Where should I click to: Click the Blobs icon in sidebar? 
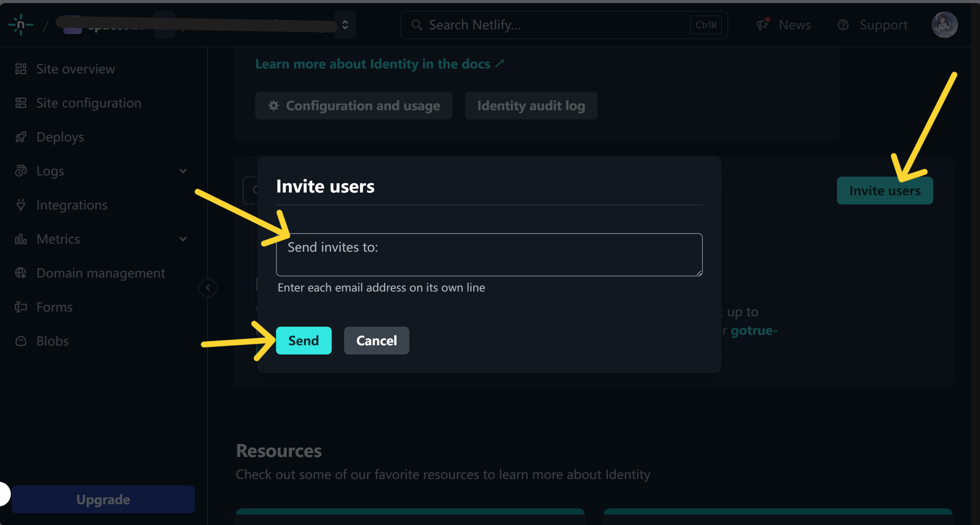coord(21,341)
